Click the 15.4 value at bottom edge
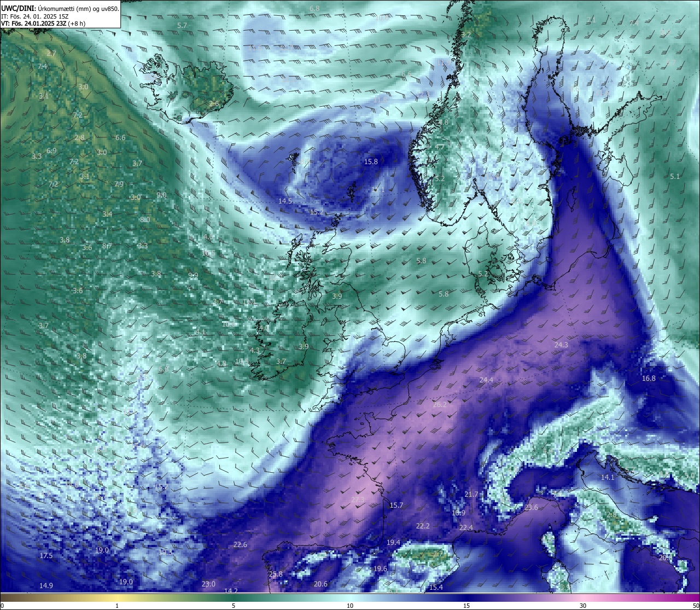700x610 pixels. [x=436, y=587]
